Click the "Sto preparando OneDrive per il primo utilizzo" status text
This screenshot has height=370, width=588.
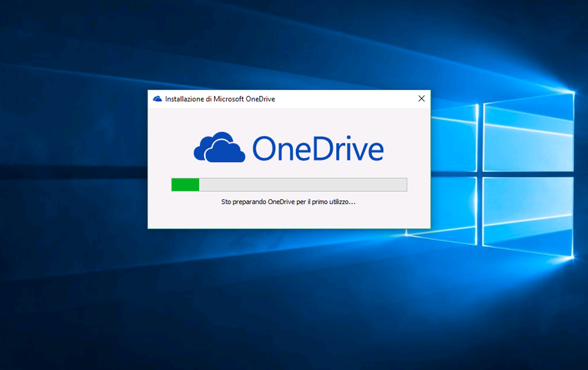pos(288,202)
